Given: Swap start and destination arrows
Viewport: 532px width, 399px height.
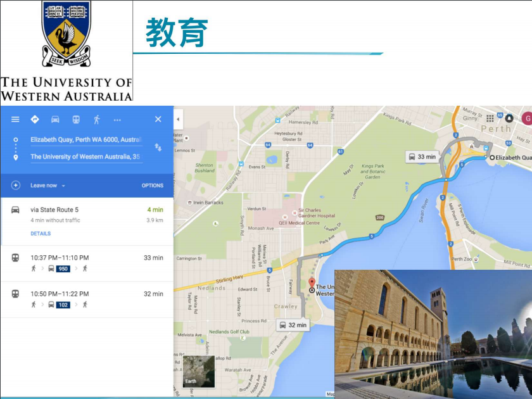Looking at the screenshot, I should point(158,147).
